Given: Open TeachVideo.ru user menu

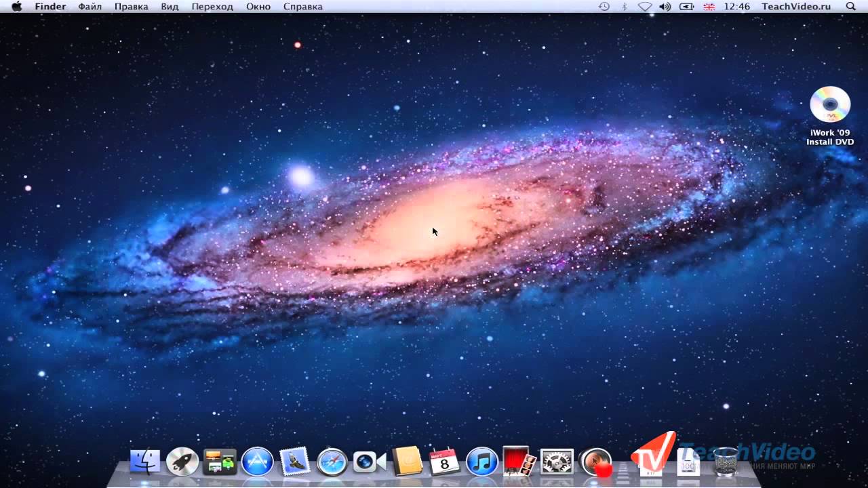Looking at the screenshot, I should (796, 6).
